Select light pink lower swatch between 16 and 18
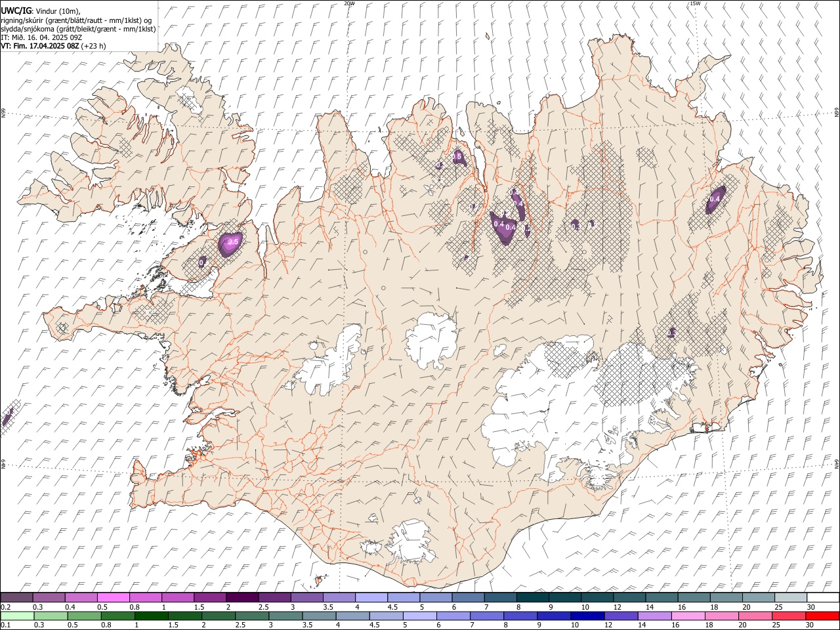Viewport: 840px width, 630px height. coord(688,616)
